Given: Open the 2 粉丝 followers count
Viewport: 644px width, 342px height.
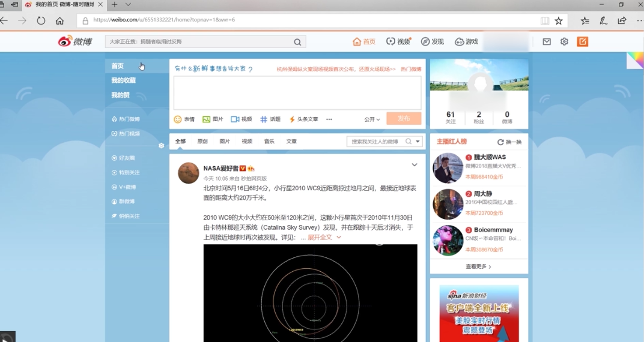Looking at the screenshot, I should pyautogui.click(x=479, y=117).
